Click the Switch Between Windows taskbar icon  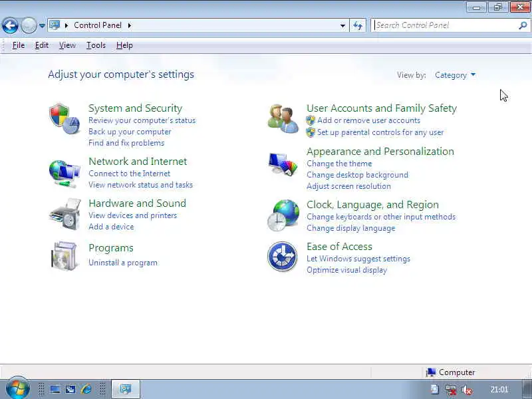(x=70, y=389)
